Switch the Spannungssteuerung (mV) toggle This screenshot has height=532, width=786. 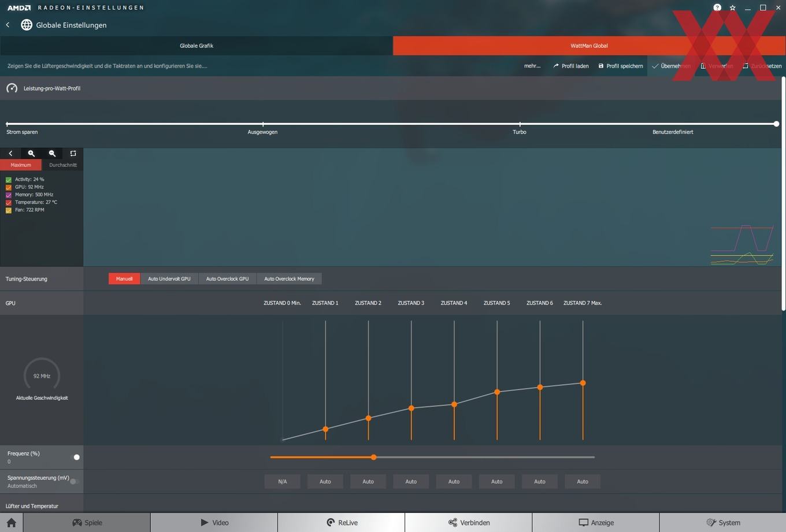pos(75,481)
